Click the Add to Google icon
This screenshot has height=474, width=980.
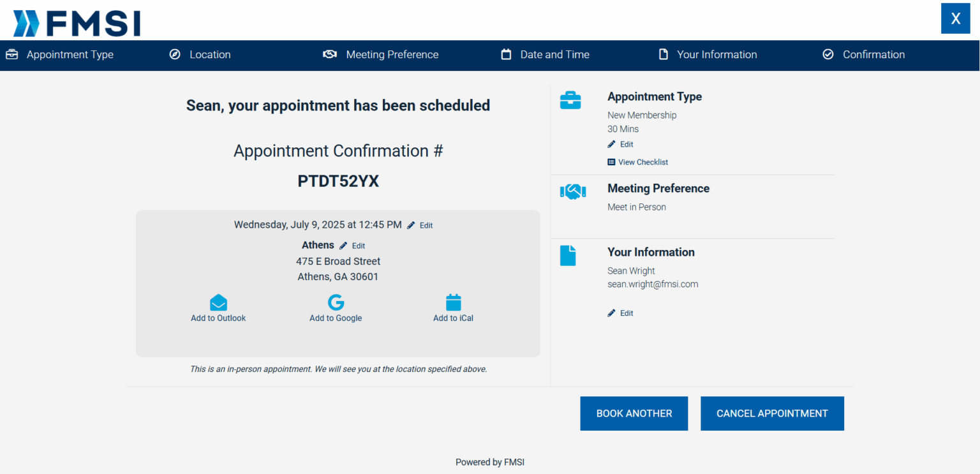(x=336, y=302)
